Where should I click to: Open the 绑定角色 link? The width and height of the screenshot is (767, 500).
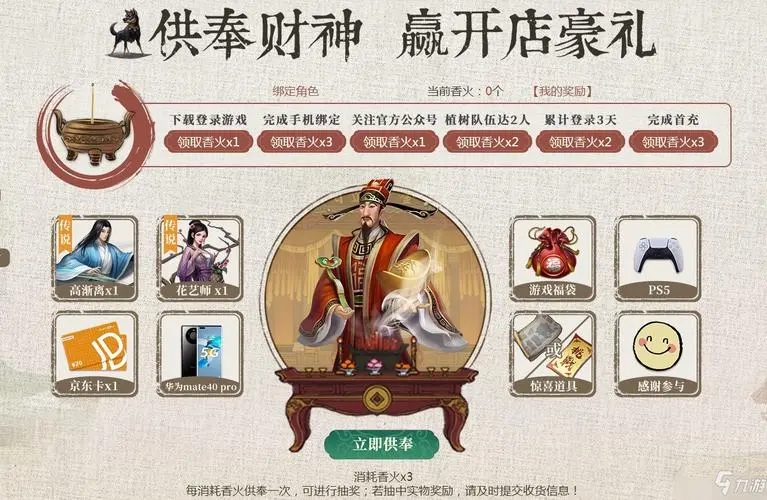point(295,91)
